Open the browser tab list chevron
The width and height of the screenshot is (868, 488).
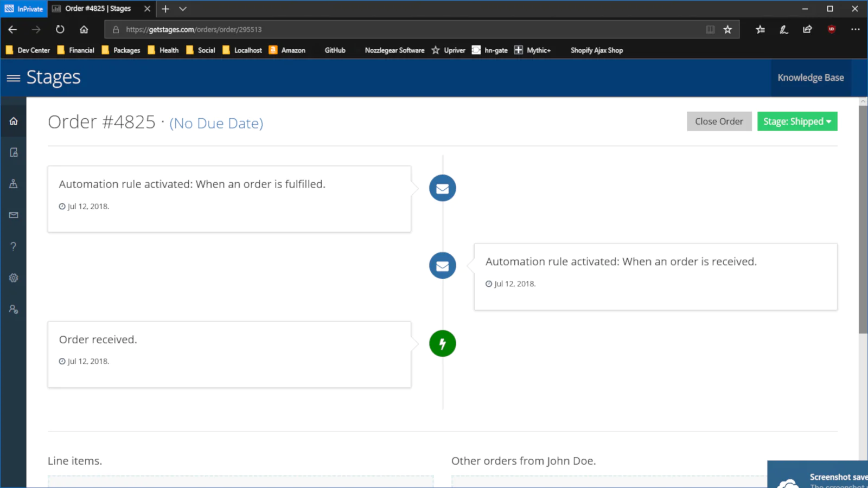183,9
